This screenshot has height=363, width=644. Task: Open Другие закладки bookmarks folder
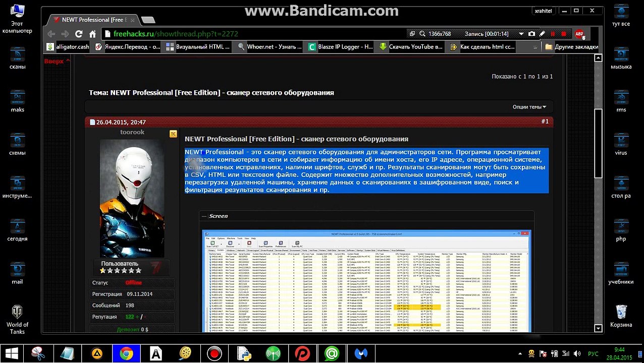(x=571, y=47)
